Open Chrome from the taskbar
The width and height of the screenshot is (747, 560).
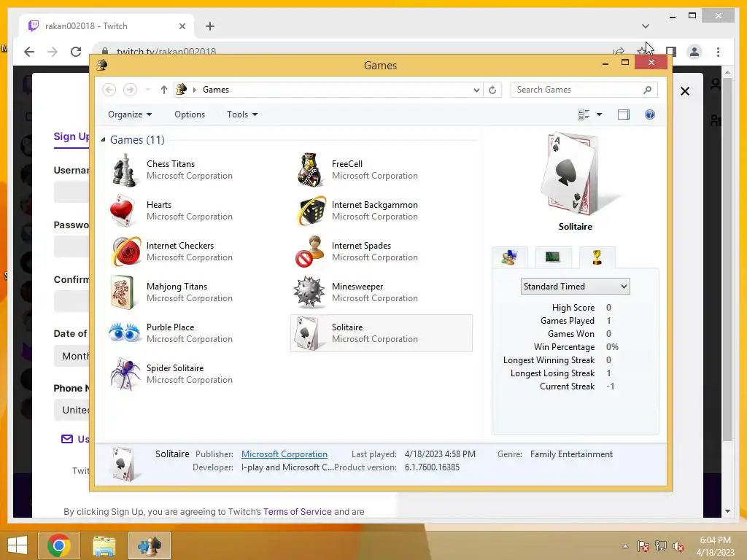click(x=58, y=545)
